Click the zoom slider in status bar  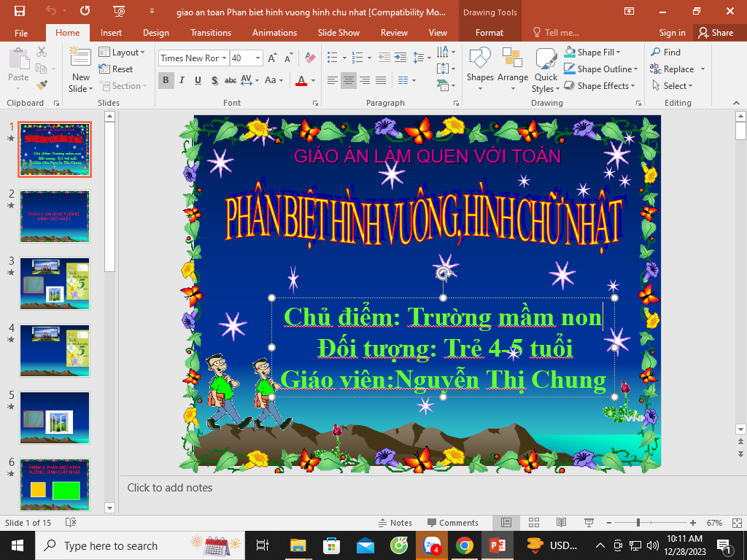pyautogui.click(x=638, y=523)
